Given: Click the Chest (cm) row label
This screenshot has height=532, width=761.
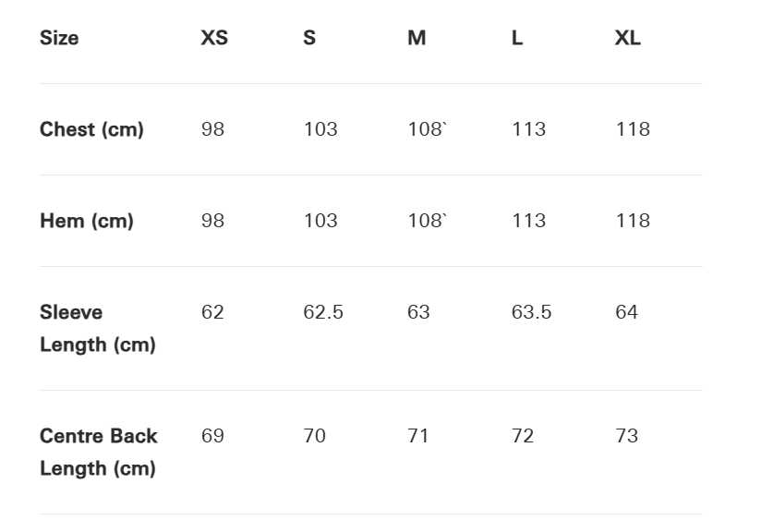Looking at the screenshot, I should coord(91,129).
